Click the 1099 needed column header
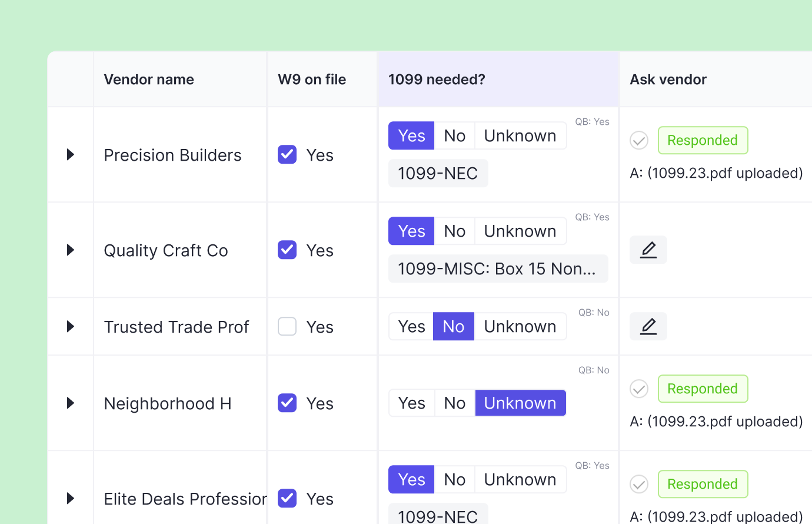The width and height of the screenshot is (812, 524). pyautogui.click(x=437, y=79)
